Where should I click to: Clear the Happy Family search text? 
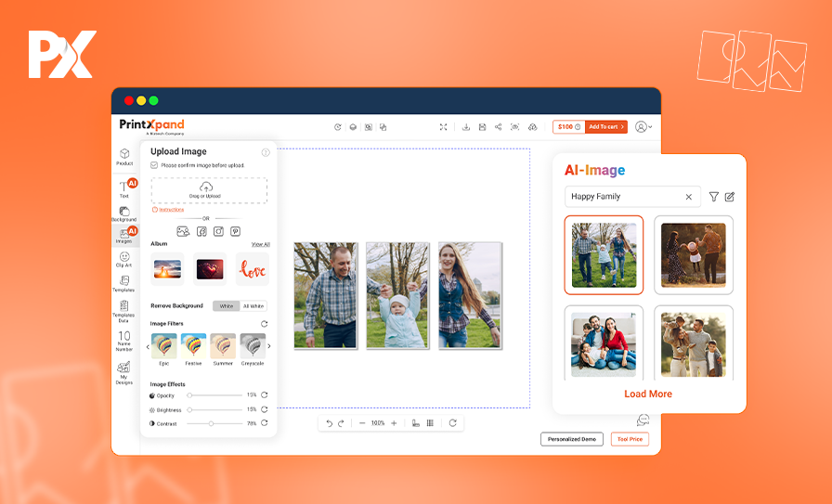coord(689,197)
